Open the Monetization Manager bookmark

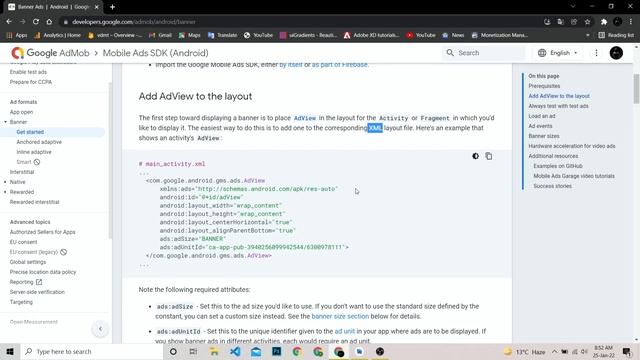pos(500,35)
